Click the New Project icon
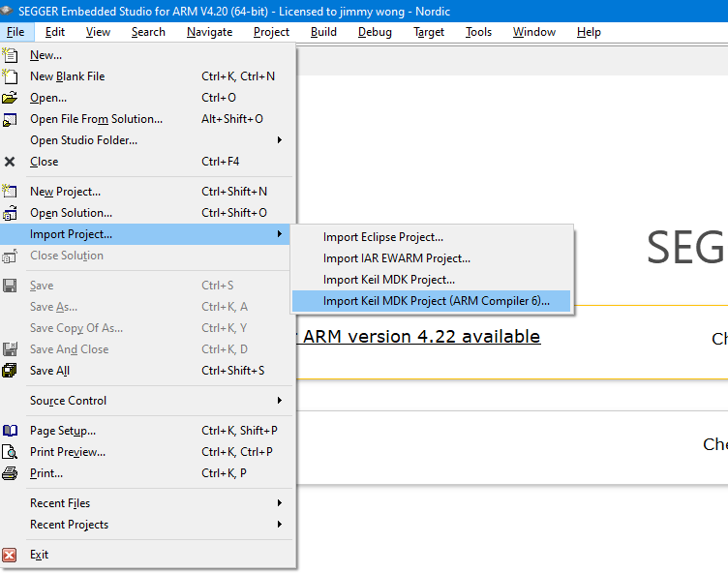This screenshot has width=728, height=573. [11, 192]
